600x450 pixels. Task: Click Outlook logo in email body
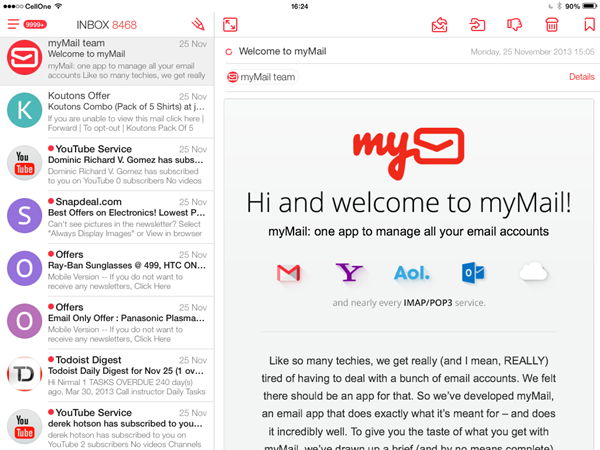pos(473,273)
